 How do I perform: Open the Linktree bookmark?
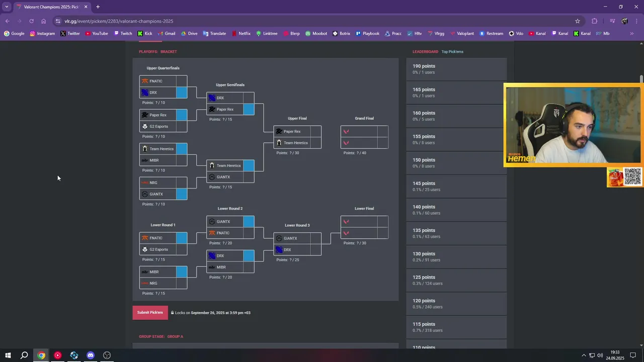267,34
